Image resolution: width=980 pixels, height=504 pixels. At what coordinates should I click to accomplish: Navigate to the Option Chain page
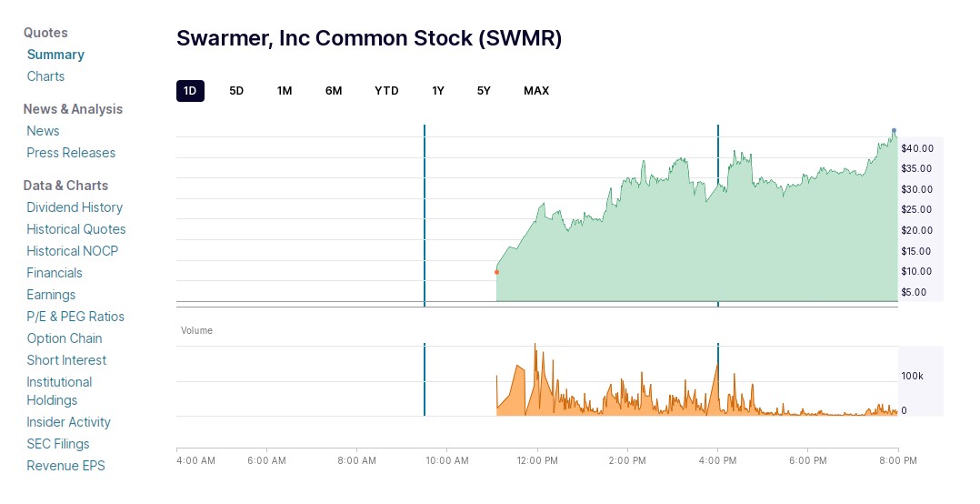65,338
